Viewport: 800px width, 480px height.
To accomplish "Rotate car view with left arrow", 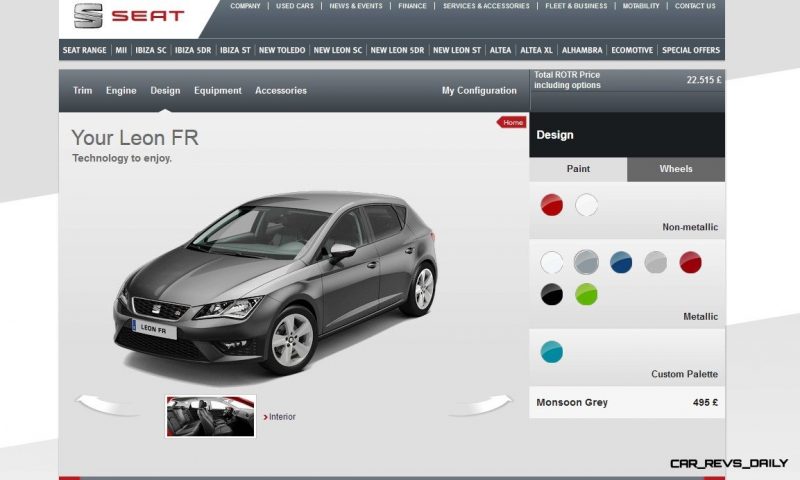I will click(106, 406).
